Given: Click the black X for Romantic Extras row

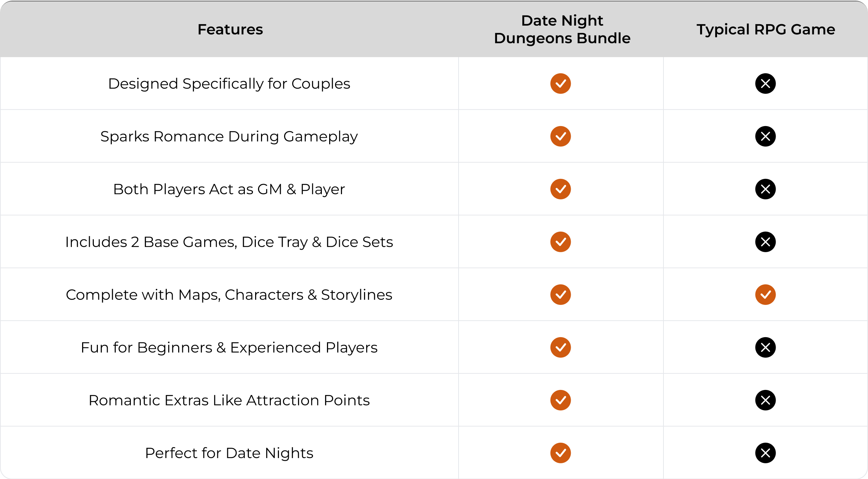Looking at the screenshot, I should (x=765, y=400).
